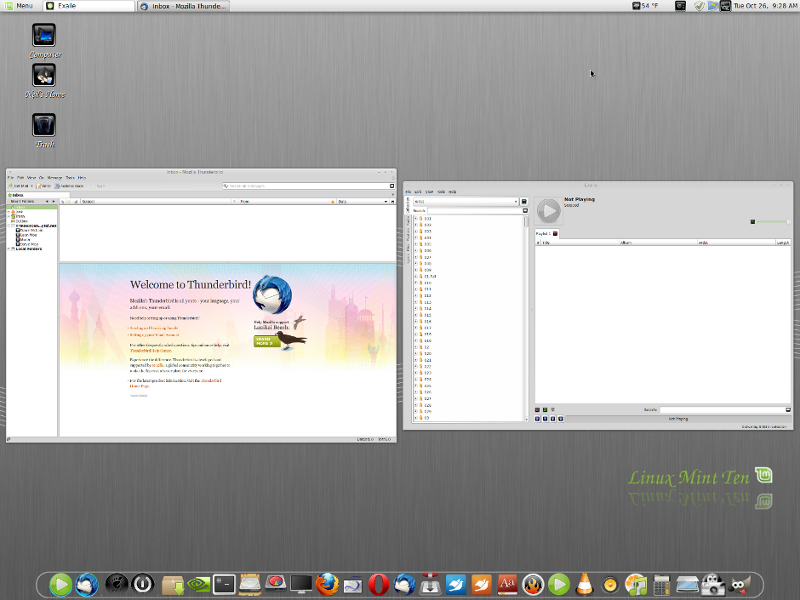Open the Get Mail dropdown arrow in Thunderbird

[32, 186]
